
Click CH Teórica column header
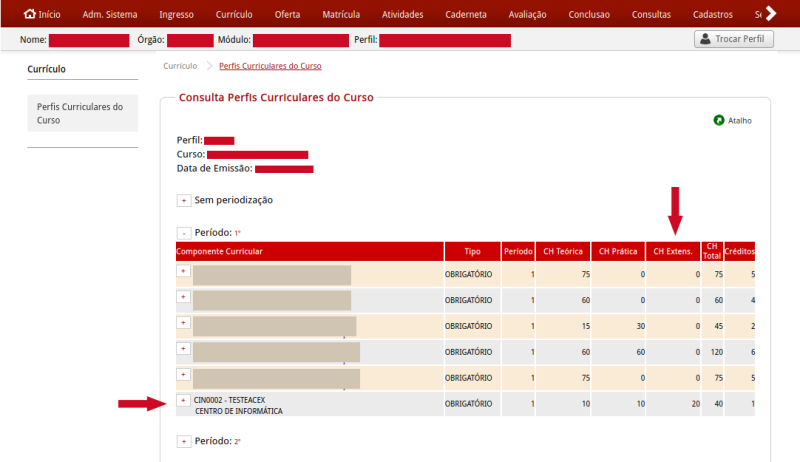click(563, 251)
